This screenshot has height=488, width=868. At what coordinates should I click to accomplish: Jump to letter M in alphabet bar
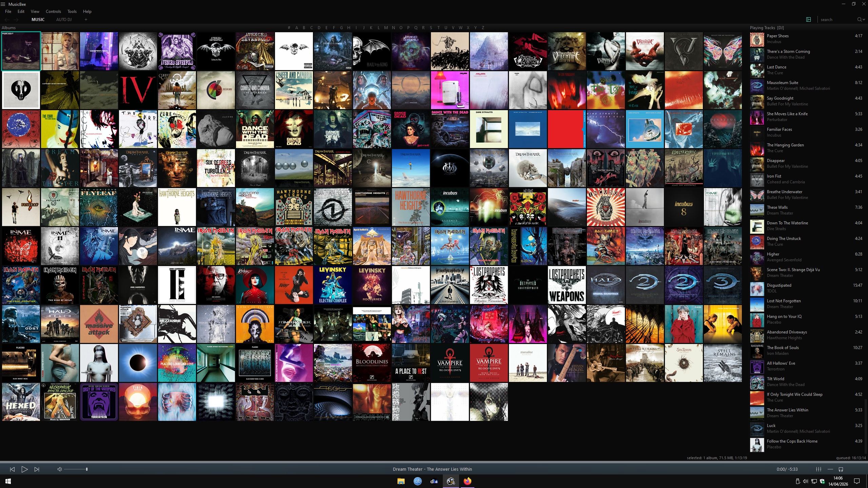click(386, 28)
